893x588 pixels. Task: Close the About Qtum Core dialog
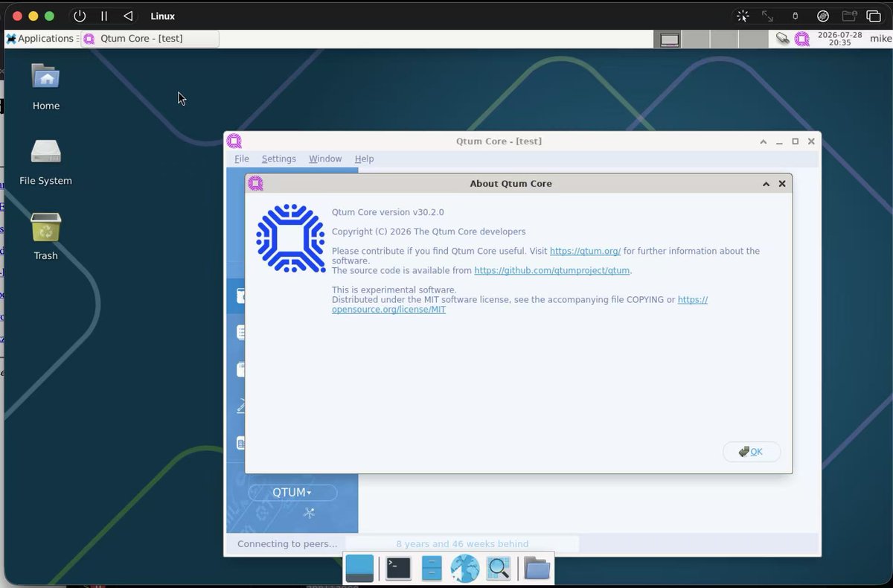pyautogui.click(x=782, y=184)
